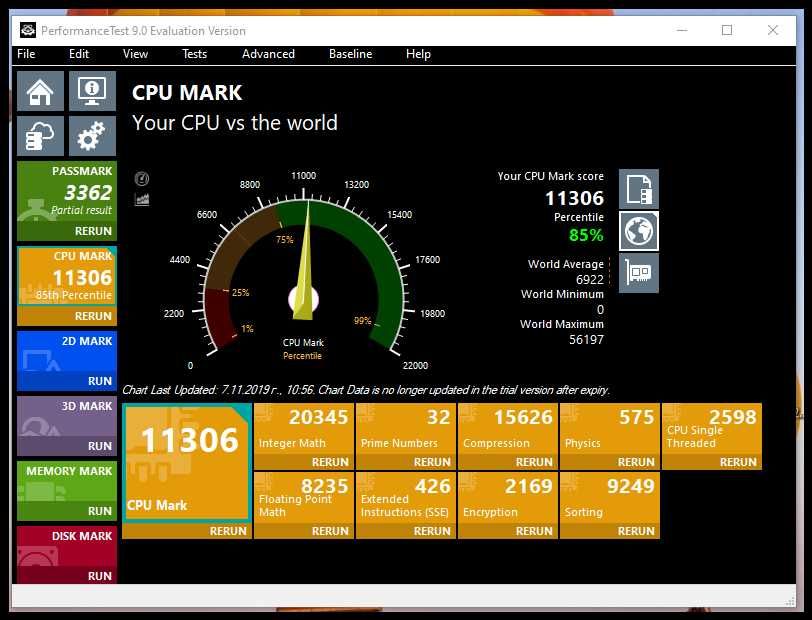The width and height of the screenshot is (812, 620).
Task: Open the System Information monitor icon
Action: pos(92,91)
